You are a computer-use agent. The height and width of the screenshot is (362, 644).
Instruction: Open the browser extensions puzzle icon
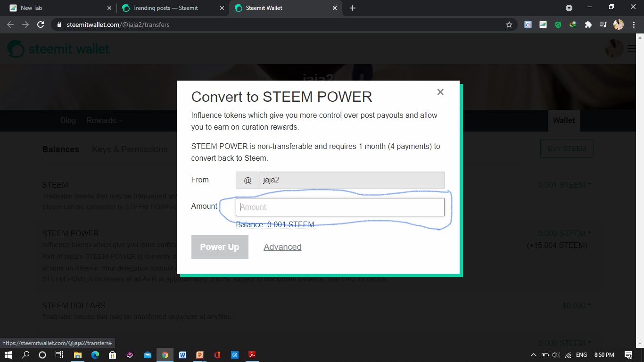click(588, 24)
